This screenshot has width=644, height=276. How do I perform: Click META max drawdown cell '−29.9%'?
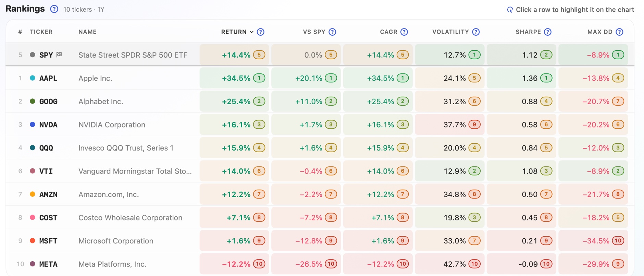pos(593,264)
